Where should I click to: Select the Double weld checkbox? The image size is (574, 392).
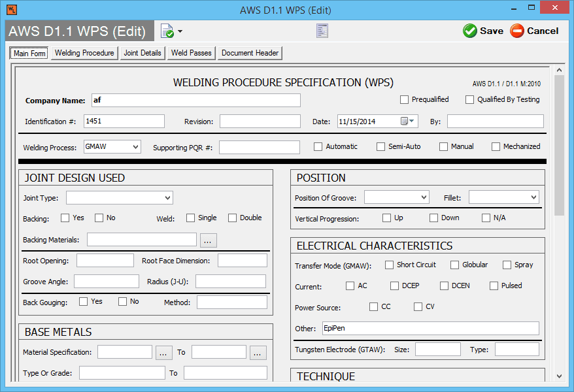pos(232,218)
